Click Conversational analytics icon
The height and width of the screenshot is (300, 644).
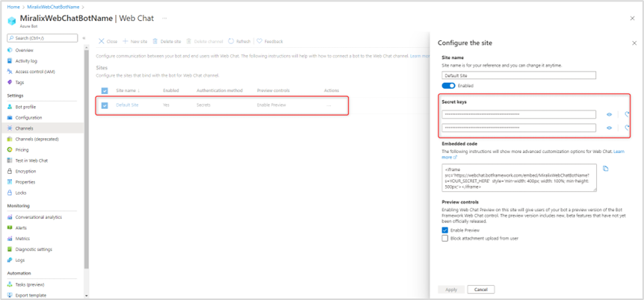pyautogui.click(x=10, y=217)
